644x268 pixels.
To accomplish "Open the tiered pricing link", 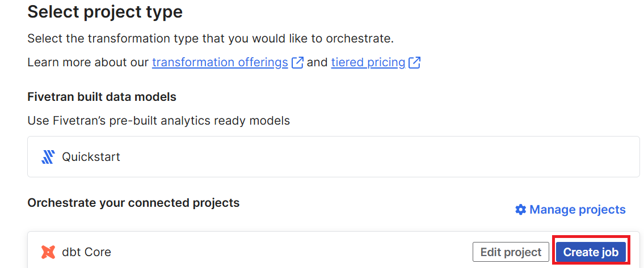I will [x=368, y=62].
